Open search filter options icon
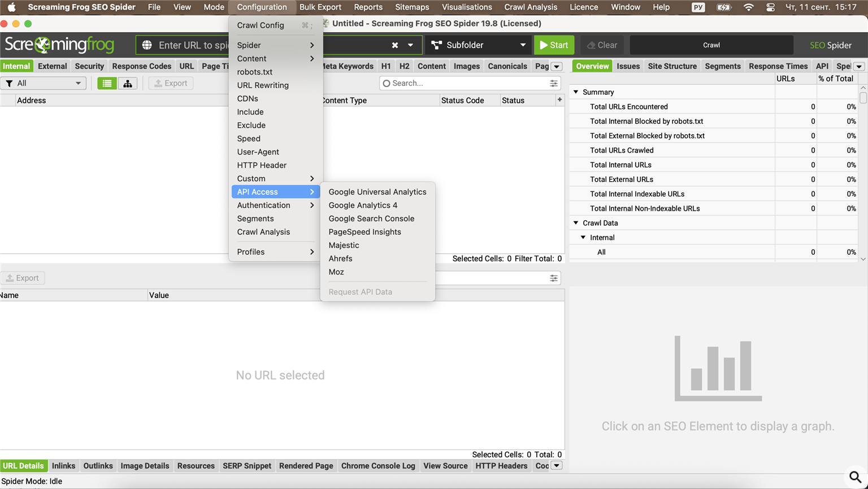The width and height of the screenshot is (868, 489). [x=554, y=84]
